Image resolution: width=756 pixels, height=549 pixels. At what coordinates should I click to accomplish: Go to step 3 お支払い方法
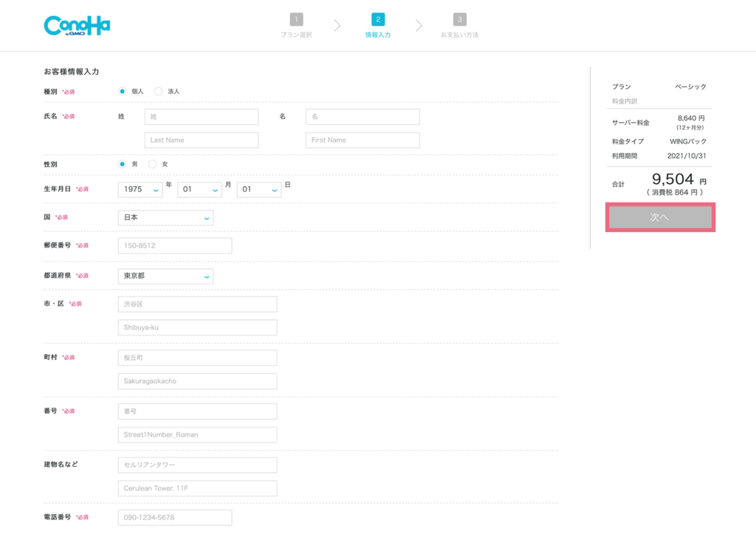click(459, 26)
